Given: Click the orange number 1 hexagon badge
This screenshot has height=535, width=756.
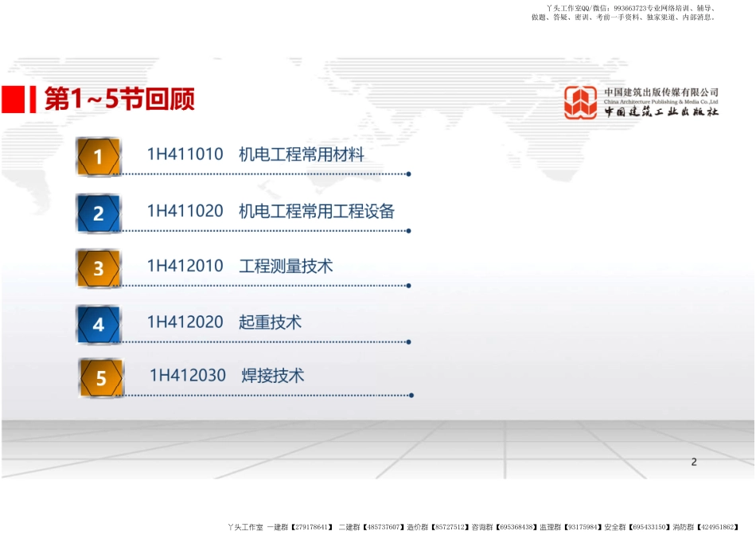Looking at the screenshot, I should [x=99, y=157].
